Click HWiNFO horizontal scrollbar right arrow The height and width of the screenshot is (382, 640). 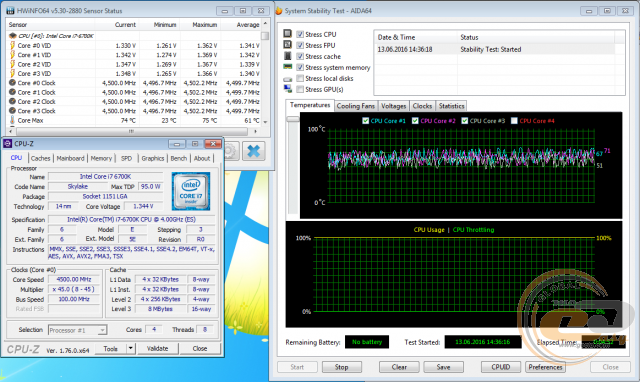[x=256, y=131]
